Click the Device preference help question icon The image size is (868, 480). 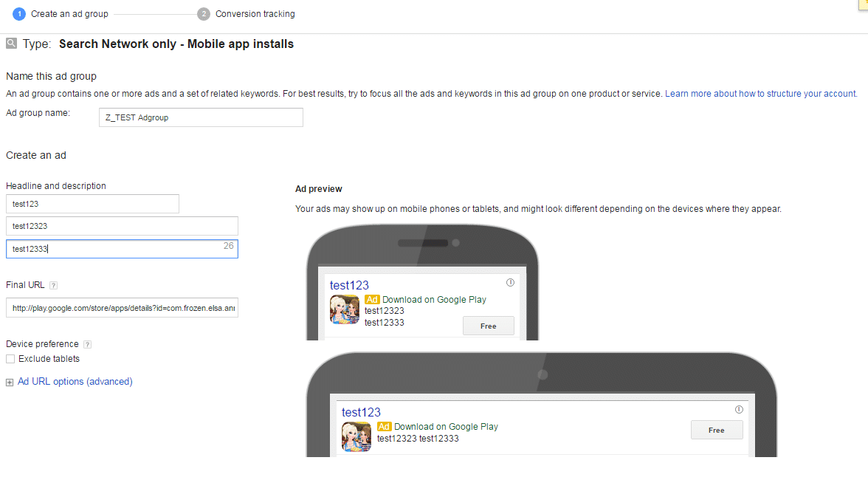[87, 344]
